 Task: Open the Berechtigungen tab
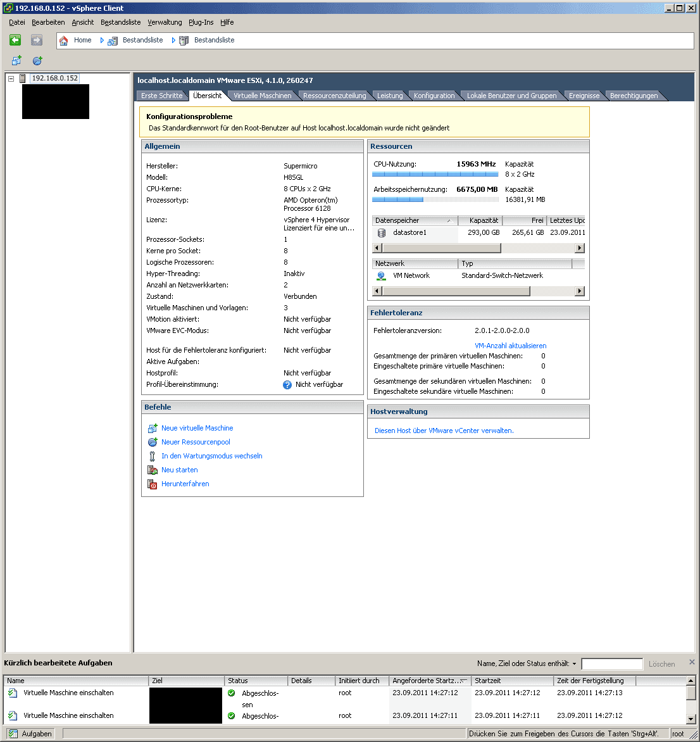[x=634, y=96]
